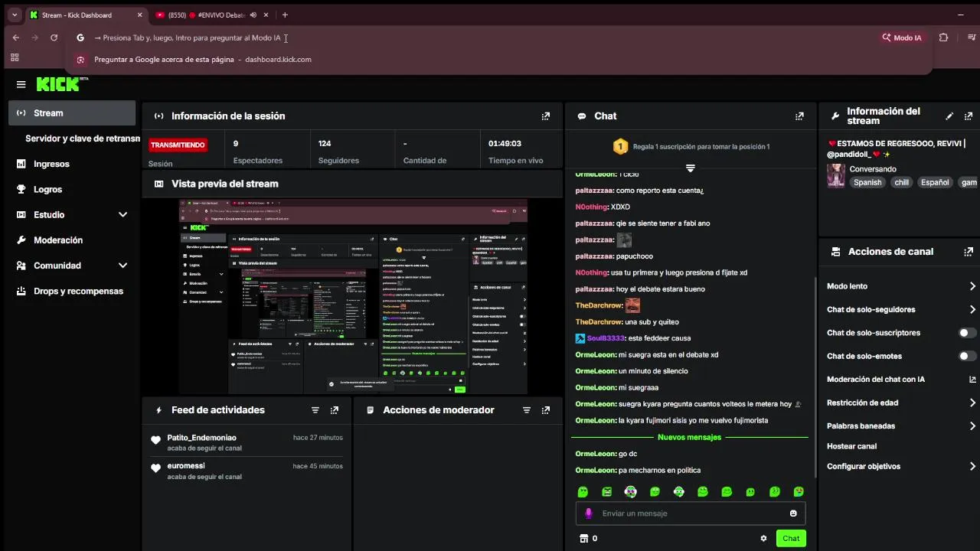Pop out the Información del stream panel
The height and width of the screenshot is (551, 980).
(x=969, y=116)
